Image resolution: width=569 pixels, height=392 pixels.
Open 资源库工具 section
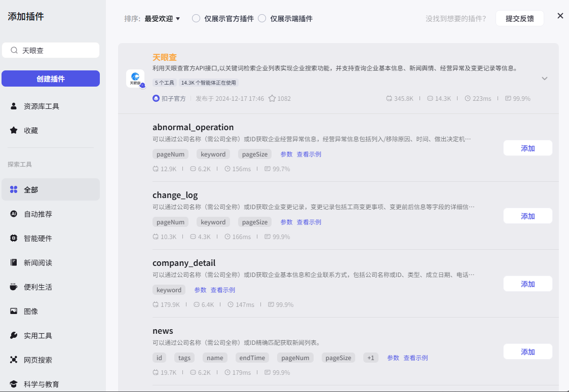click(x=51, y=106)
